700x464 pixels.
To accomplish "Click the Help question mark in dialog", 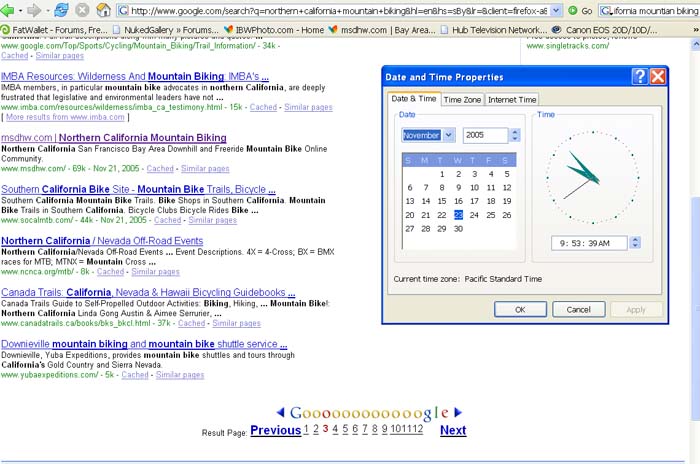I will [640, 77].
